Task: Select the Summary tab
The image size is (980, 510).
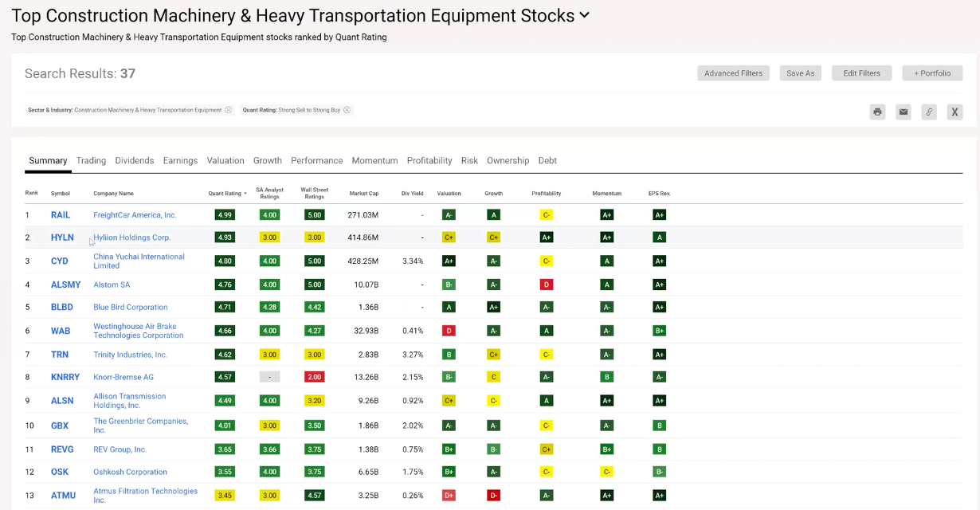Action: [x=48, y=160]
